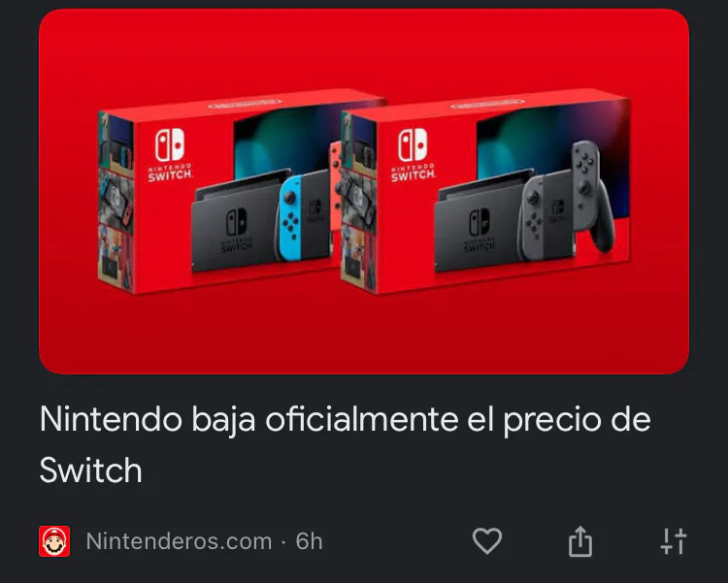728x583 pixels.
Task: Click the red Joy-Con beside the left box
Action: tap(336, 185)
